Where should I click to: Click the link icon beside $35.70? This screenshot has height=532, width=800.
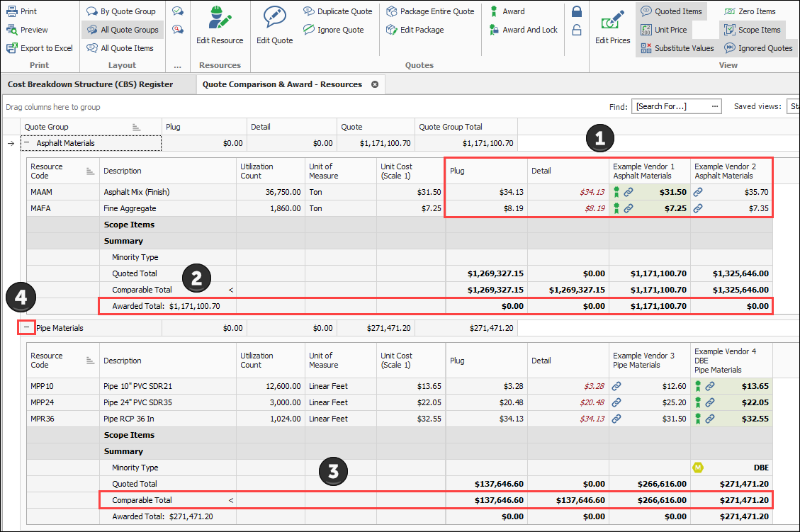click(x=698, y=192)
